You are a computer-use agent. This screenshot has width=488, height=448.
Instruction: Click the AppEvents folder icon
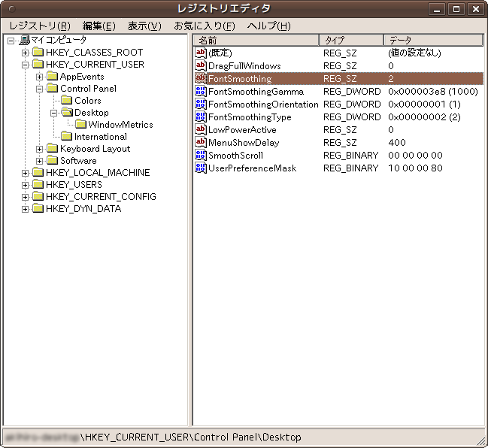pyautogui.click(x=53, y=76)
